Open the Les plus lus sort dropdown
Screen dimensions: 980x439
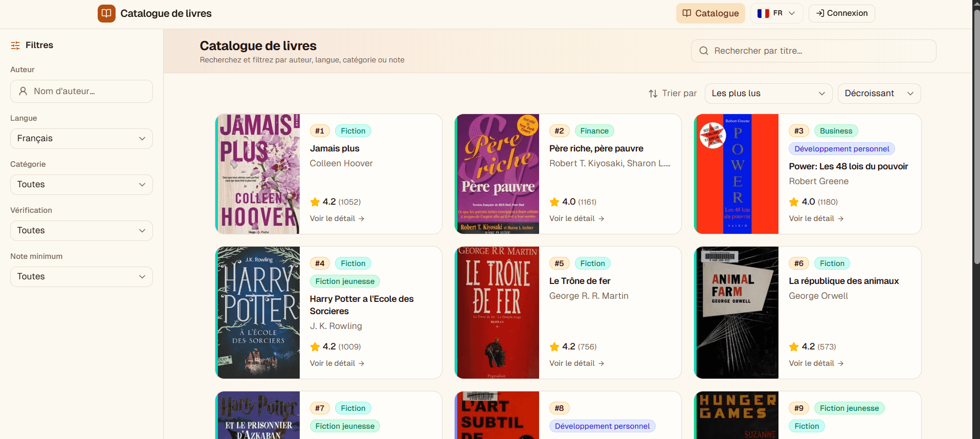(x=768, y=94)
